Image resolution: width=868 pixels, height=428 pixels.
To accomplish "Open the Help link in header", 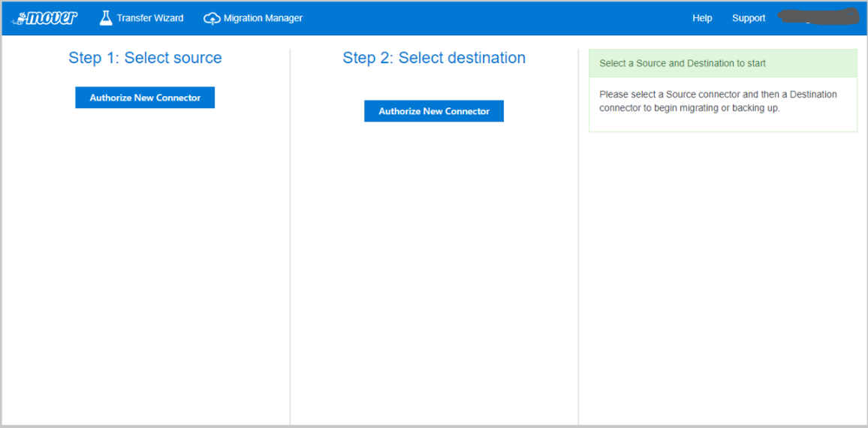I will 702,18.
